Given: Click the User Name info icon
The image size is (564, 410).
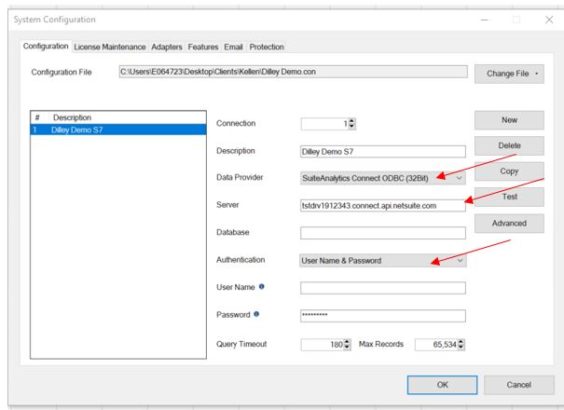Looking at the screenshot, I should tap(261, 287).
